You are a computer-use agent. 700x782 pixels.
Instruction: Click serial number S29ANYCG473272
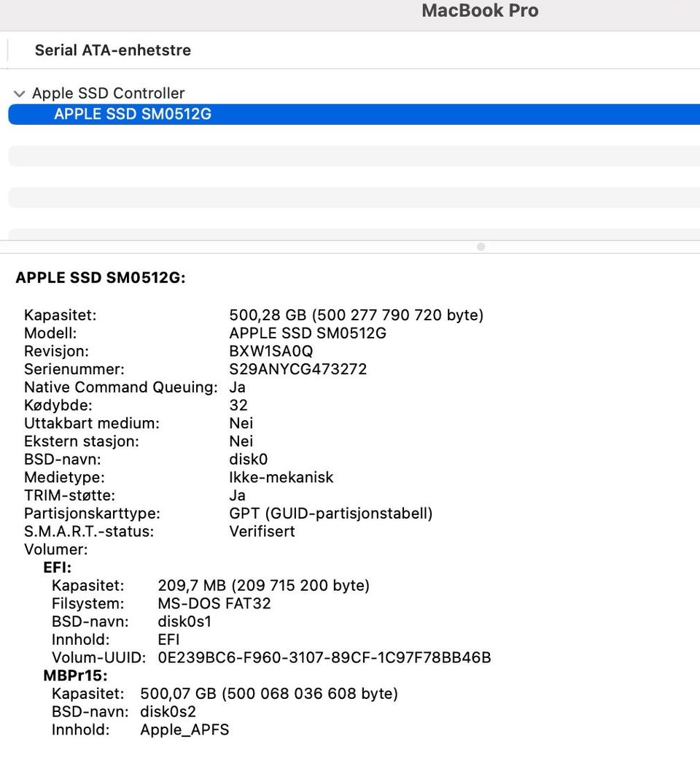pos(298,369)
